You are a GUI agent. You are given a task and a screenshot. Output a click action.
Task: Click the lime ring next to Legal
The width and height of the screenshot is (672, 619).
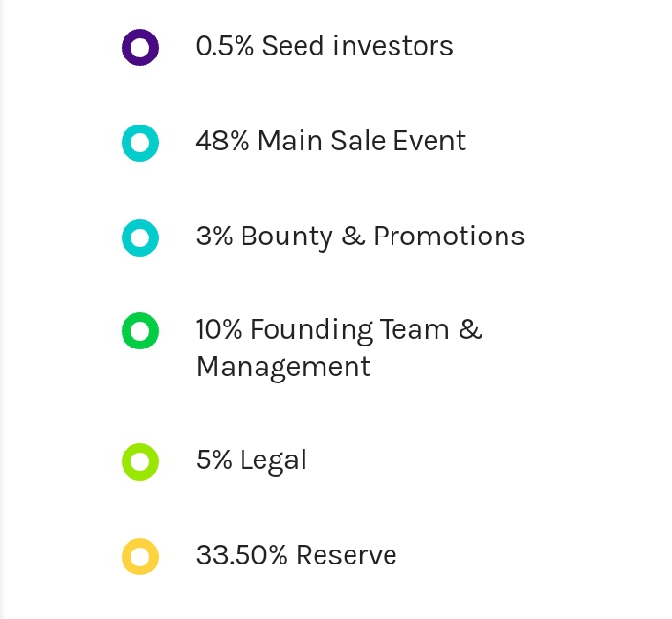point(140,461)
